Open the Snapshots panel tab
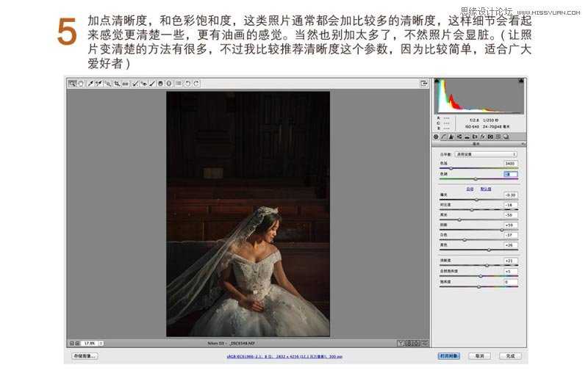Screen dimensions: 588x373 click(x=506, y=137)
